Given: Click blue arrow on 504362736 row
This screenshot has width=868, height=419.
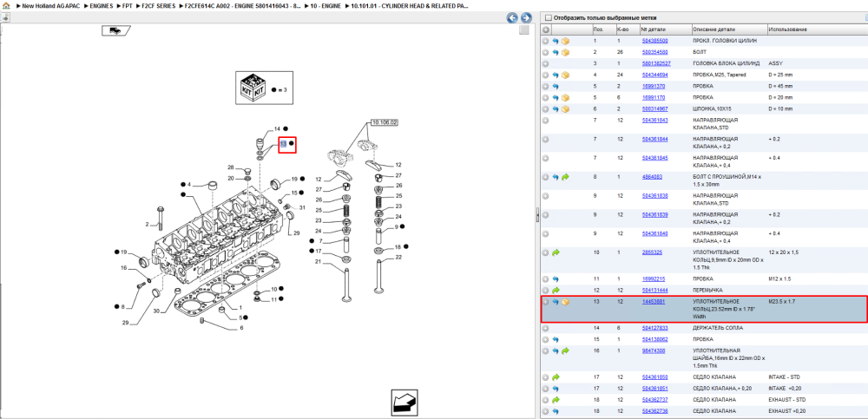Looking at the screenshot, I should [556, 411].
